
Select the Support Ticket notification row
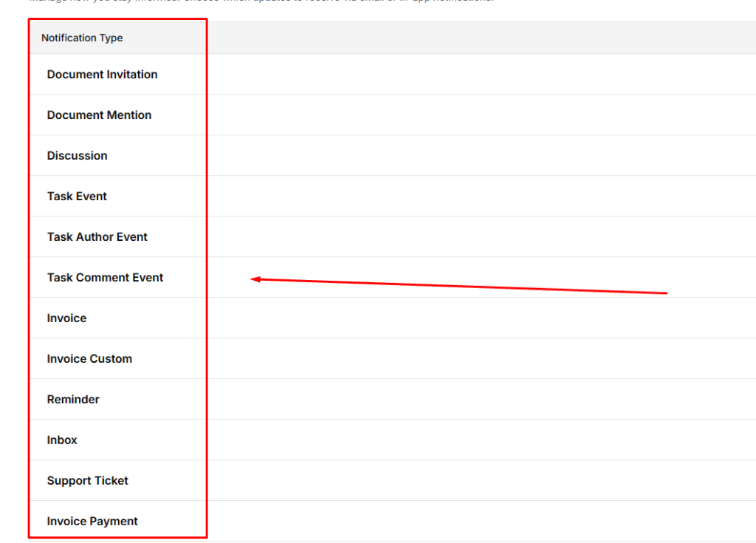[87, 481]
